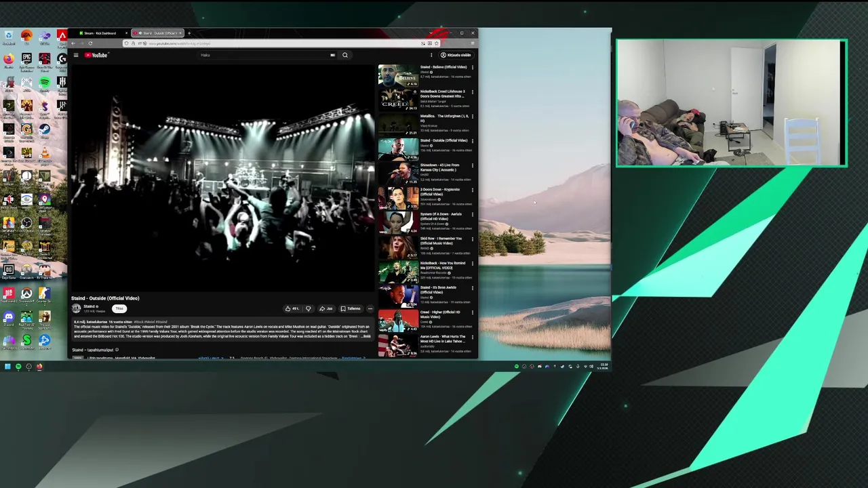Click the Jaa share button
This screenshot has width=868, height=488.
point(326,309)
